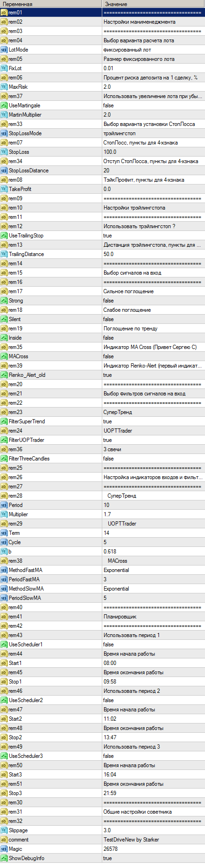Select the UseScheduler2 variable name
The height and width of the screenshot is (868, 205).
click(x=26, y=700)
